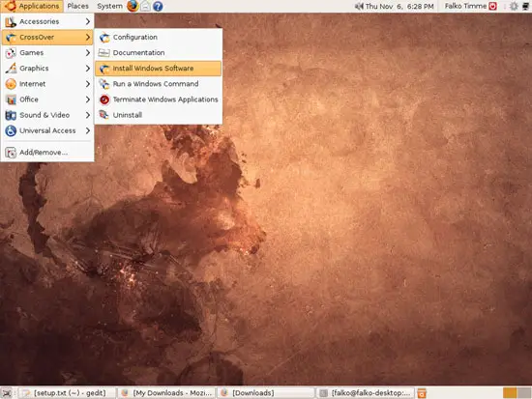532x399 pixels.
Task: Open the help question mark icon
Action: (158, 6)
